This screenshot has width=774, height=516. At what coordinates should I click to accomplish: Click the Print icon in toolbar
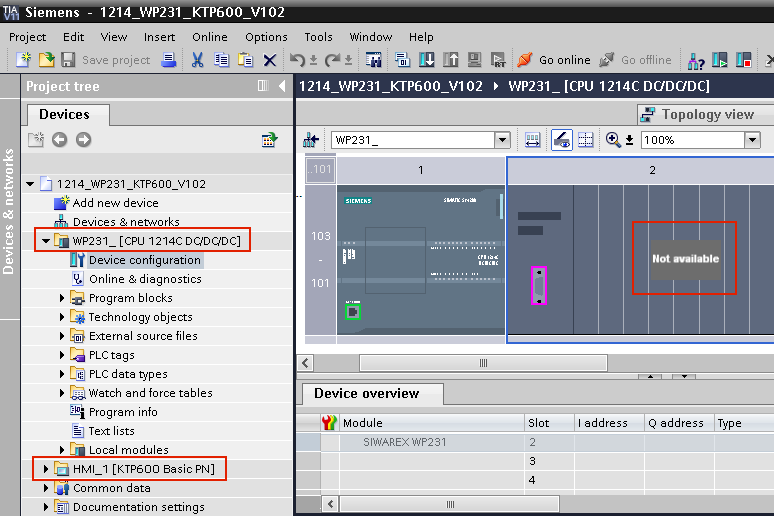point(168,60)
